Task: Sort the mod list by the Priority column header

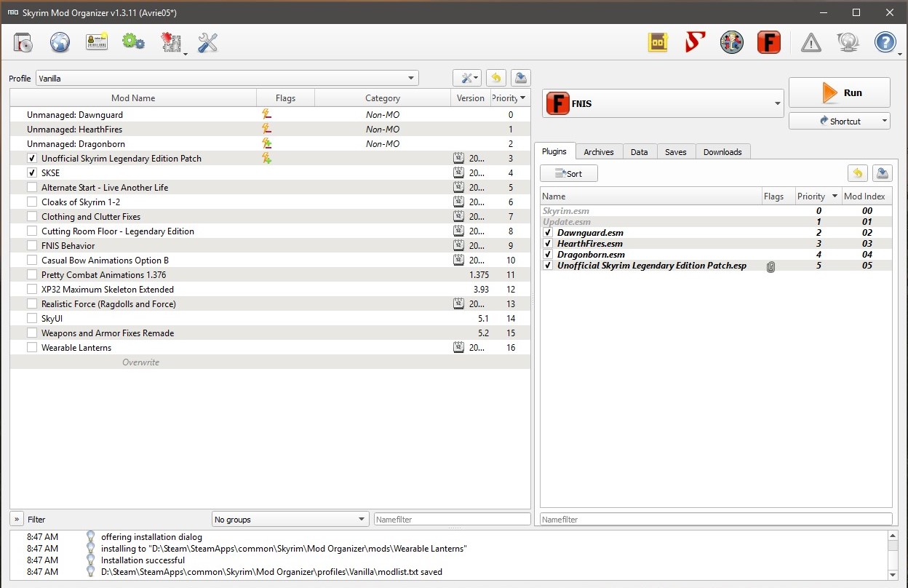Action: pos(510,98)
